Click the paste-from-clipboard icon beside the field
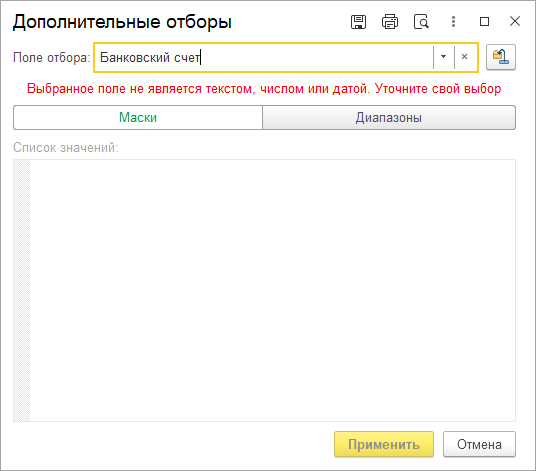The image size is (536, 471). coord(501,57)
